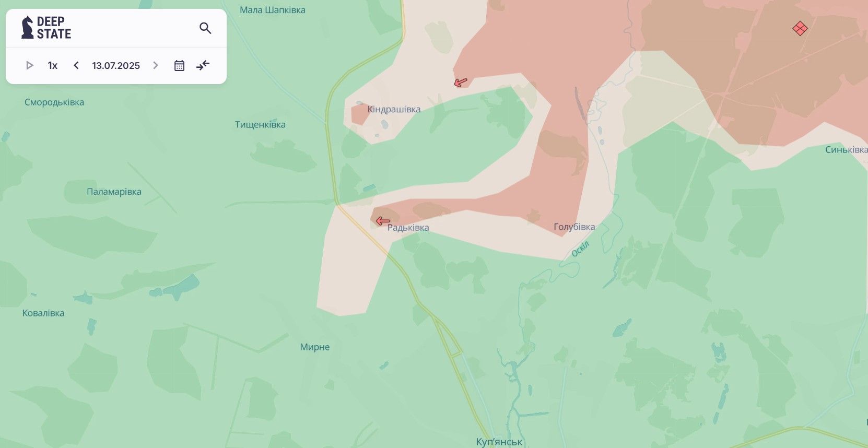Open the calendar date picker
The image size is (868, 448).
pyautogui.click(x=179, y=65)
